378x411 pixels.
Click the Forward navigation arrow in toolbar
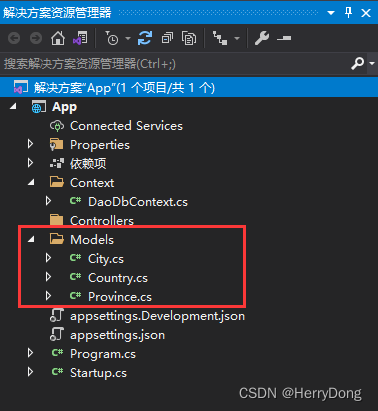pyautogui.click(x=36, y=38)
